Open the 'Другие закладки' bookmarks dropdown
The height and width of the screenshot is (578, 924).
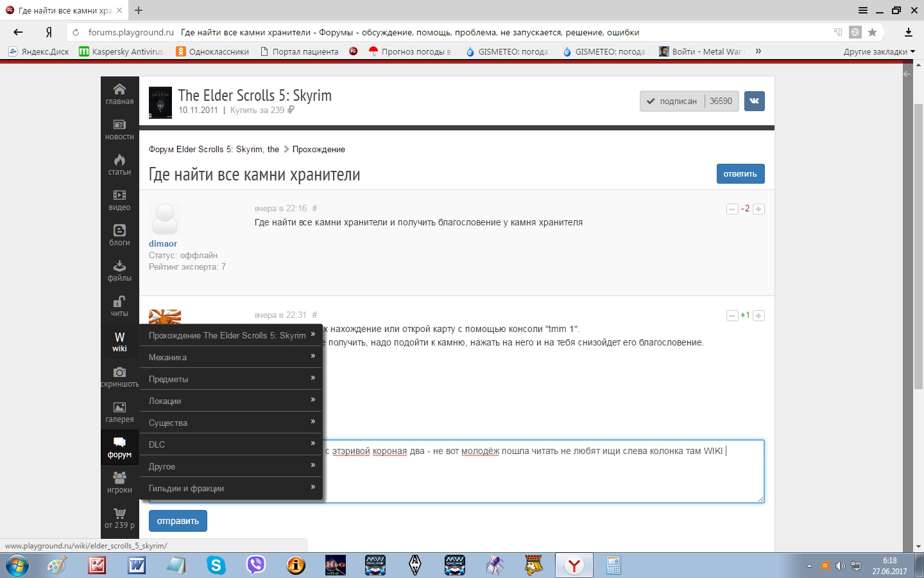click(879, 51)
